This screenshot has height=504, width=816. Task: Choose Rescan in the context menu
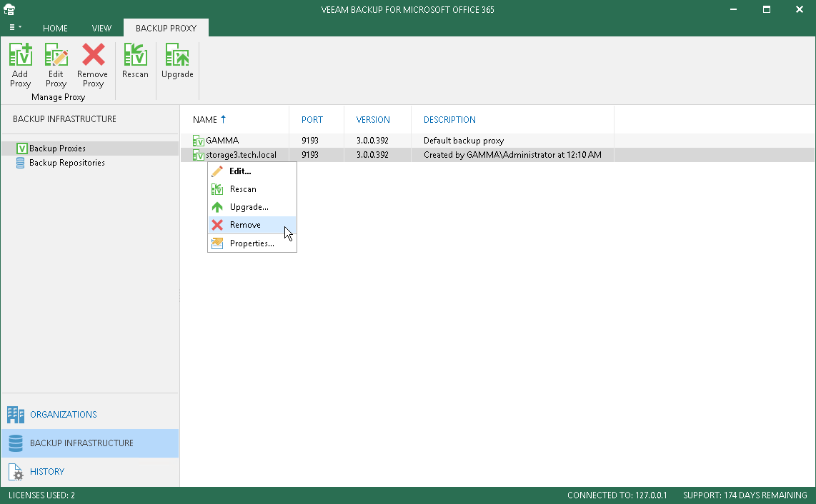(252, 189)
